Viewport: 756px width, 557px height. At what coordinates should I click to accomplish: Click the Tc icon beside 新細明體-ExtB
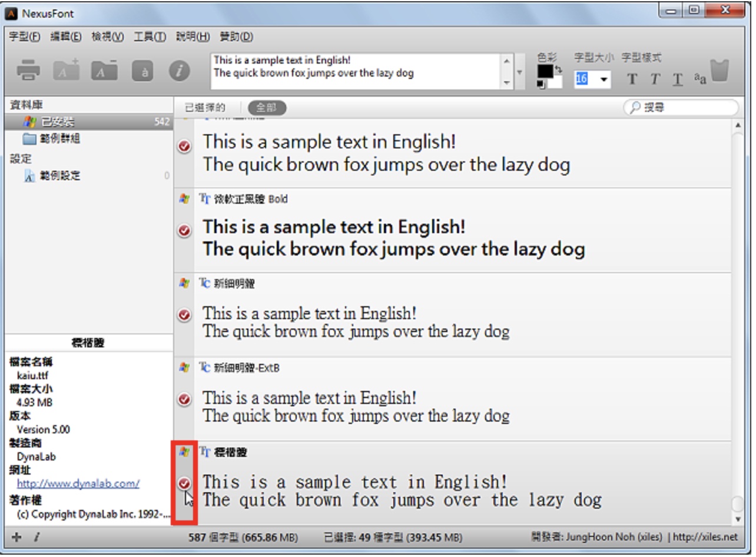click(205, 367)
